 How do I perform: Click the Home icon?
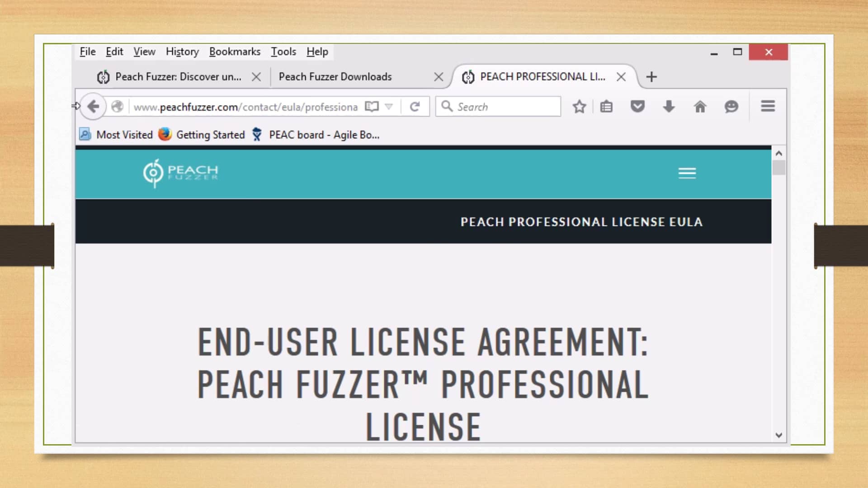pyautogui.click(x=700, y=107)
